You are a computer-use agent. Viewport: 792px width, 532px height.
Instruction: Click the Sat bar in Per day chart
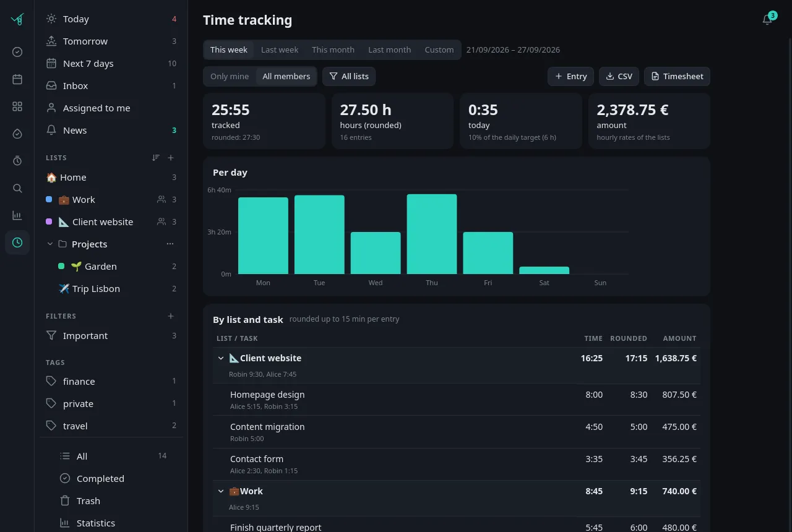coord(544,270)
